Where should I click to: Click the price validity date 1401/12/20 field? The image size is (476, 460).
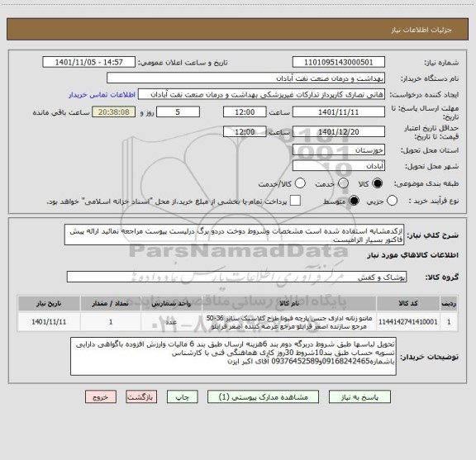[339, 131]
